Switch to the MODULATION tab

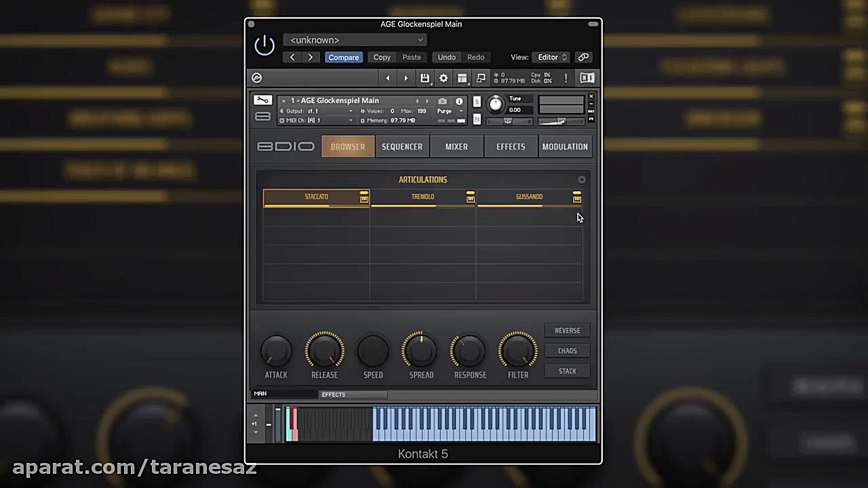coord(565,146)
